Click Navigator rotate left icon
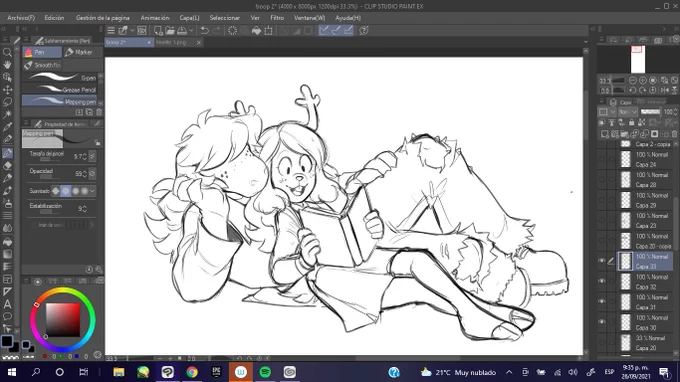 coord(633,90)
